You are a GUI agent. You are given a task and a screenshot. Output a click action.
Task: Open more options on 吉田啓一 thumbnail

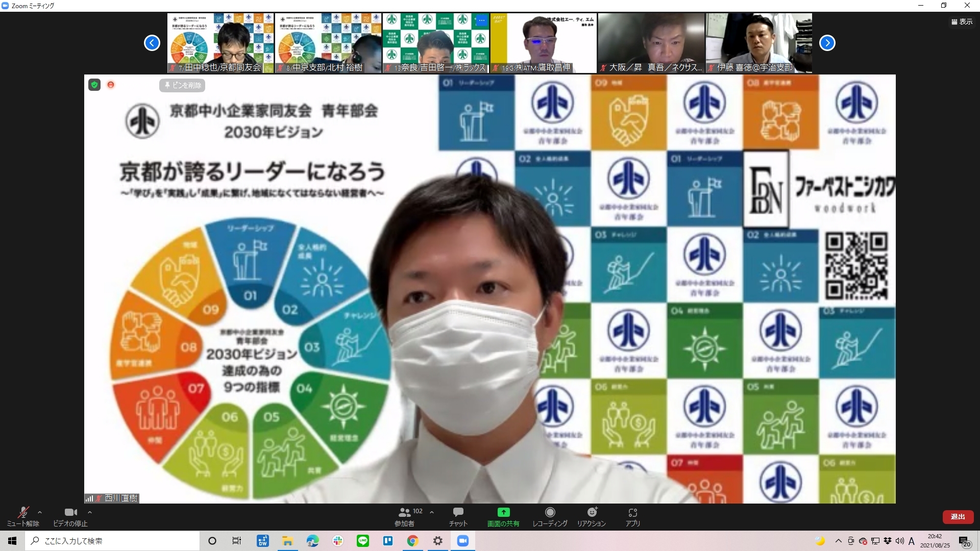pos(481,21)
